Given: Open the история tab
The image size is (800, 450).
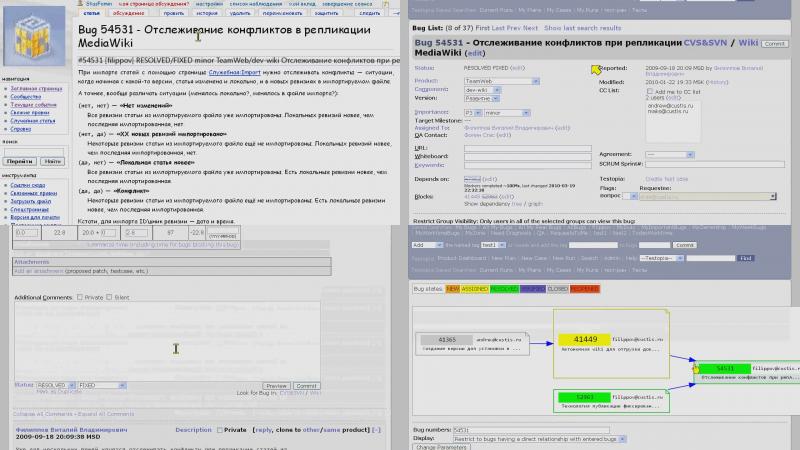Looking at the screenshot, I should point(207,13).
